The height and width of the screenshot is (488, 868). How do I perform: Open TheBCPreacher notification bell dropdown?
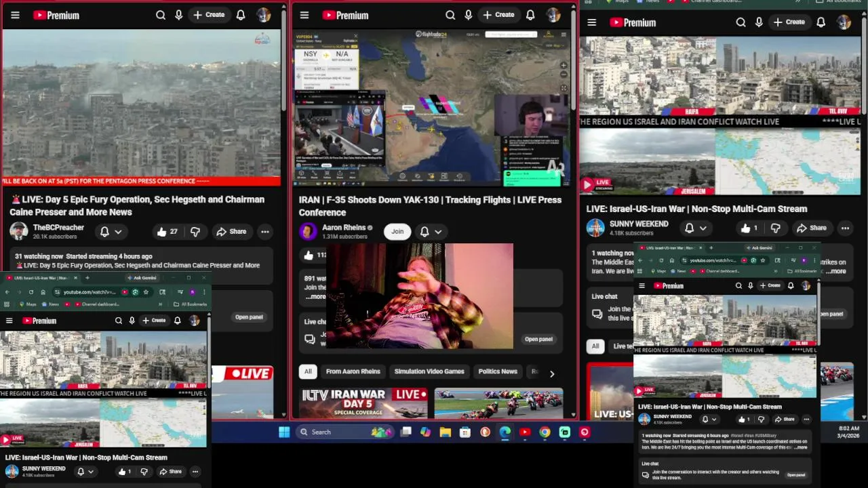[x=111, y=232]
